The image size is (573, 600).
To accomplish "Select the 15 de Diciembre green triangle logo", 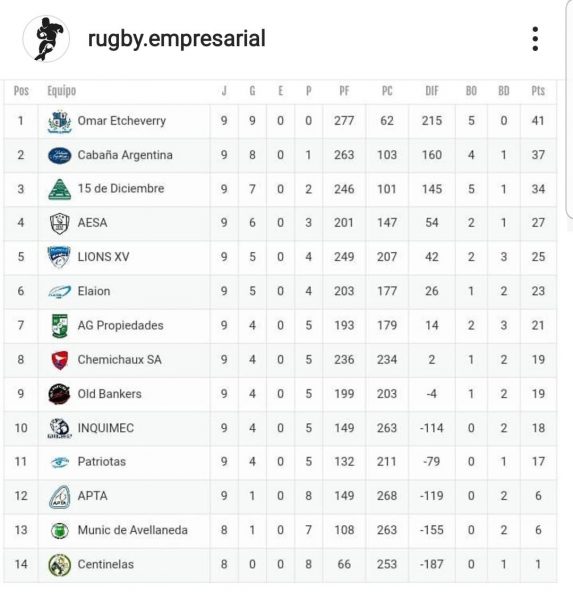I will click(59, 189).
